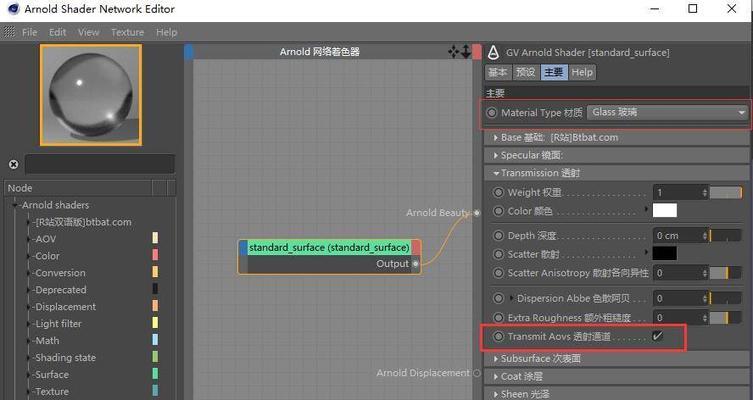Click the move-view arrows icon in network header

click(453, 51)
